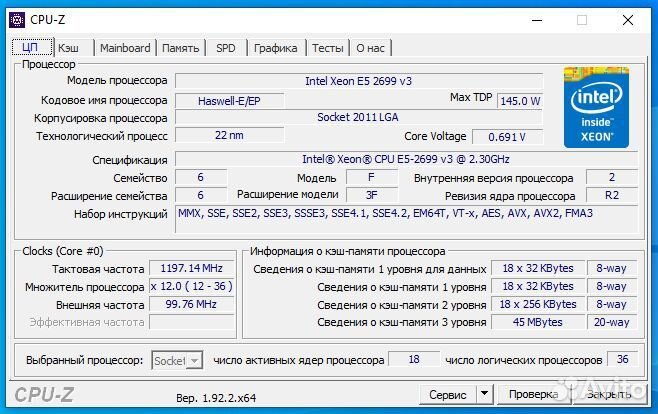
Task: Open the Mainboard tab
Action: coord(125,48)
